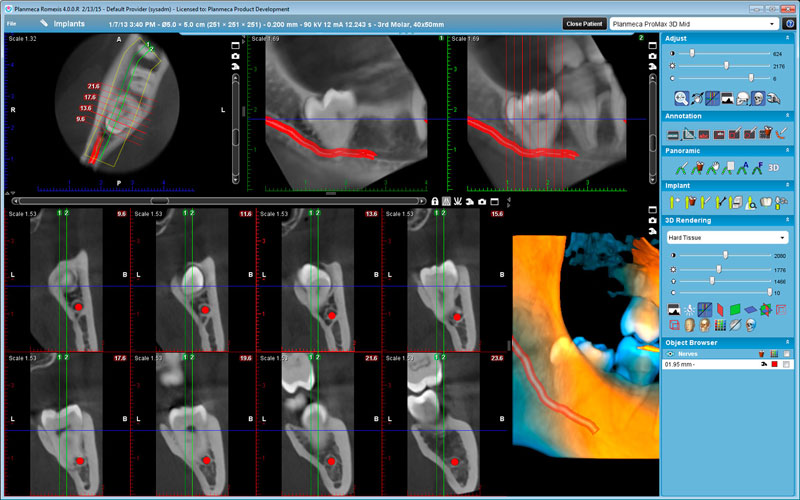Click the green plane icon in 3D Rendering

[733, 309]
